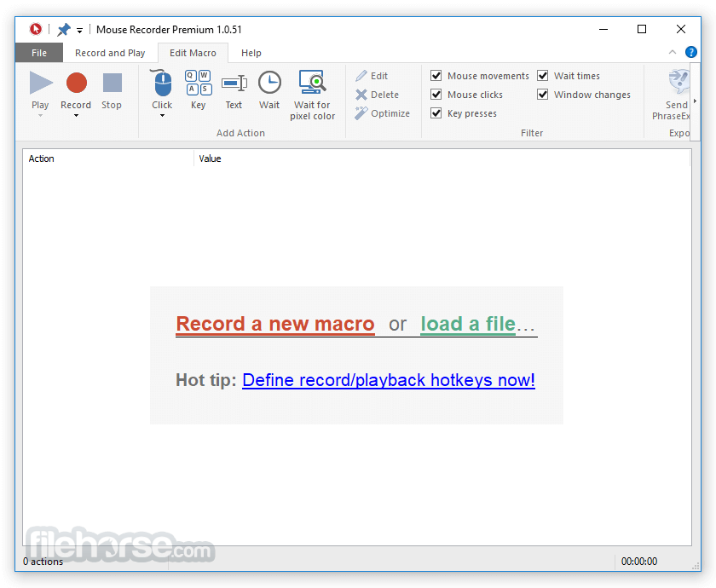This screenshot has width=716, height=588.
Task: Maximize the Mouse Recorder window
Action: (642, 29)
